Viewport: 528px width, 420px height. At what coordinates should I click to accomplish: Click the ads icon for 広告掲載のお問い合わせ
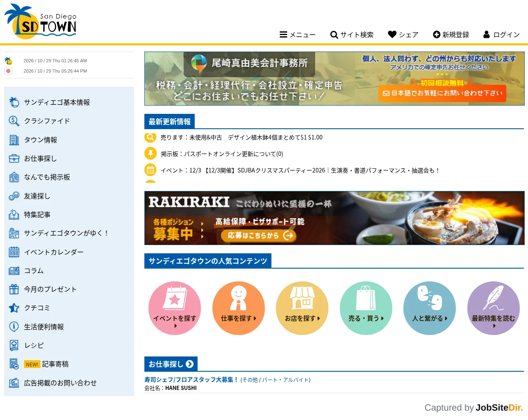click(x=14, y=383)
